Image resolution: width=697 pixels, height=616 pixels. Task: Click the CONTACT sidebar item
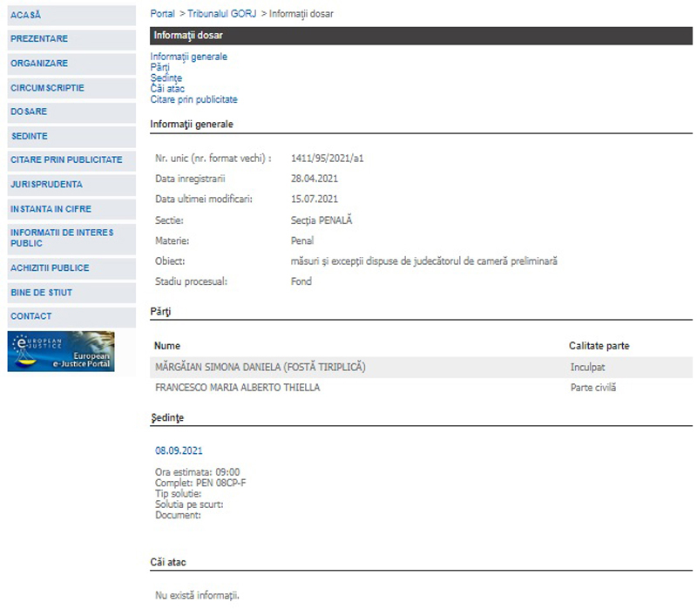31,316
